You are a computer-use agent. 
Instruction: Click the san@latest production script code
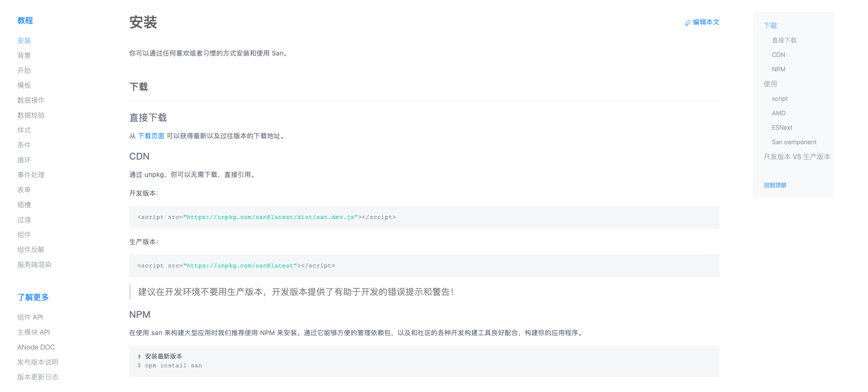(236, 266)
